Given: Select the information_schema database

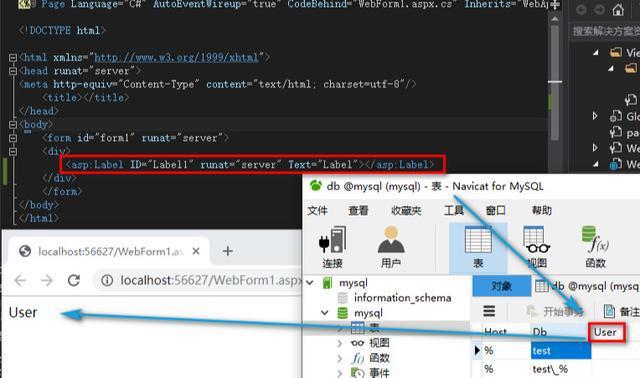Looking at the screenshot, I should (x=402, y=298).
